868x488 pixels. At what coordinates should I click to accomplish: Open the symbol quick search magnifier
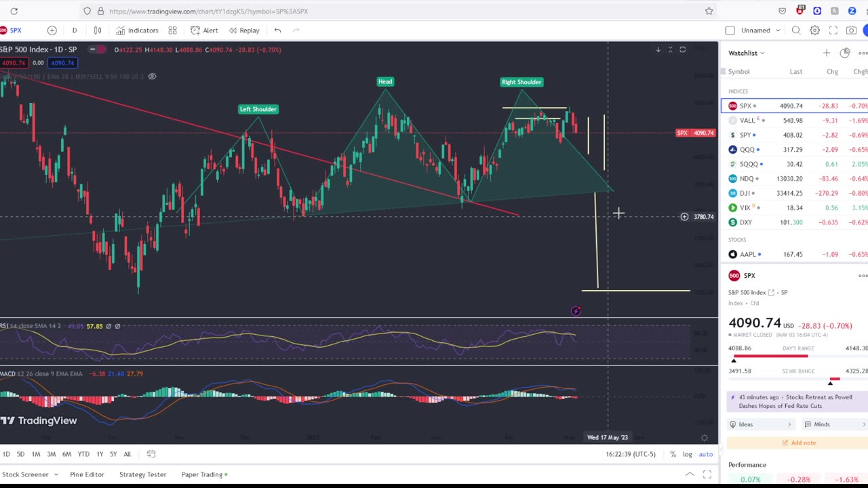point(796,30)
